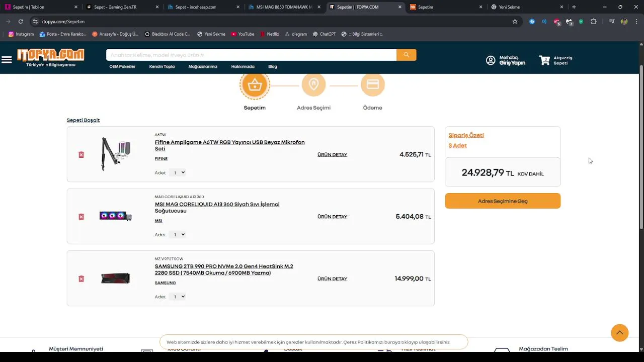Click the address bar URL field
Screen dimensions: 644x362
tap(272, 22)
